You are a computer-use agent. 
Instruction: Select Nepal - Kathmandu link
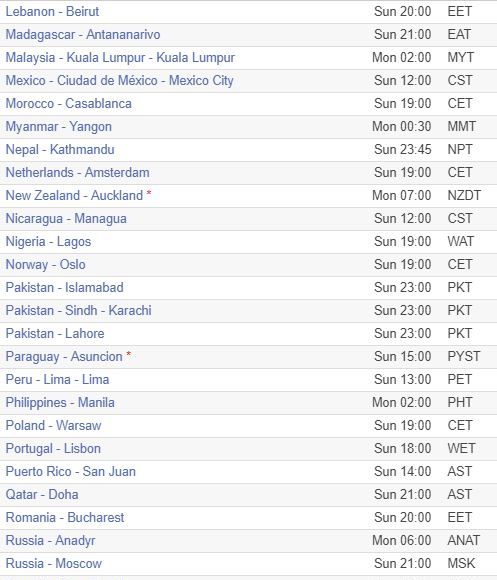(x=60, y=149)
